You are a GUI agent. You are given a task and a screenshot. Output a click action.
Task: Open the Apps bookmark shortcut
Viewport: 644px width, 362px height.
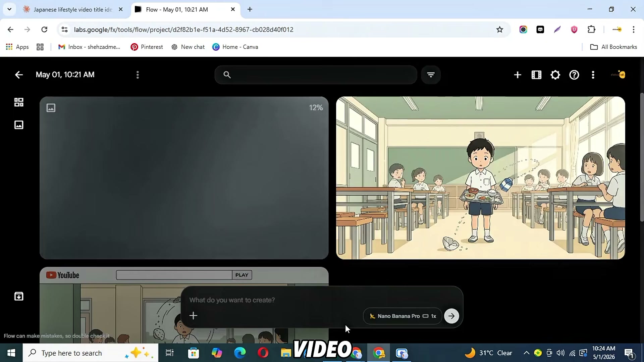(17, 47)
